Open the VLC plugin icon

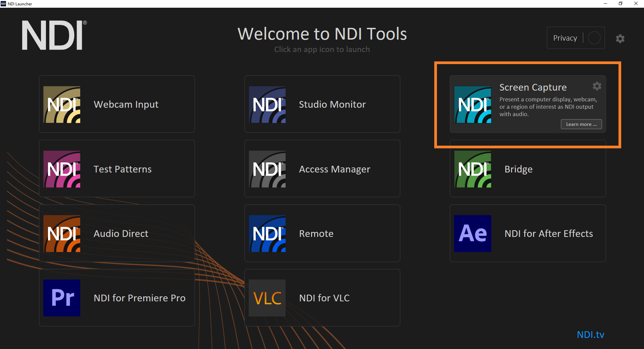pyautogui.click(x=267, y=298)
